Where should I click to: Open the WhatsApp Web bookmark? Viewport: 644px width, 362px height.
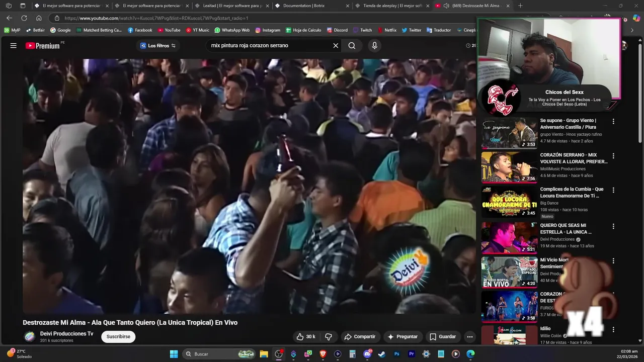232,30
